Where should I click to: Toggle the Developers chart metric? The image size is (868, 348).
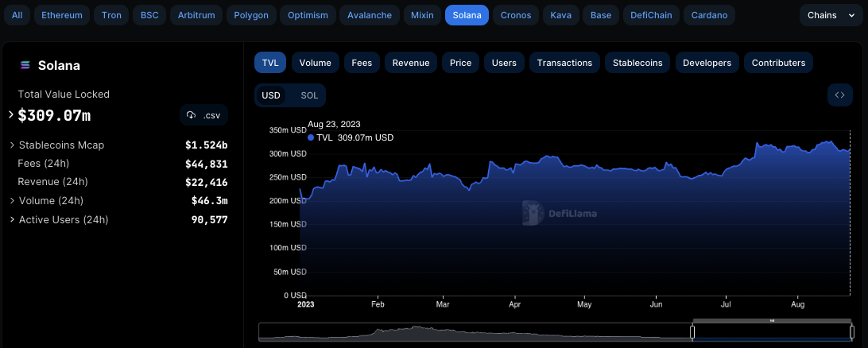tap(707, 63)
